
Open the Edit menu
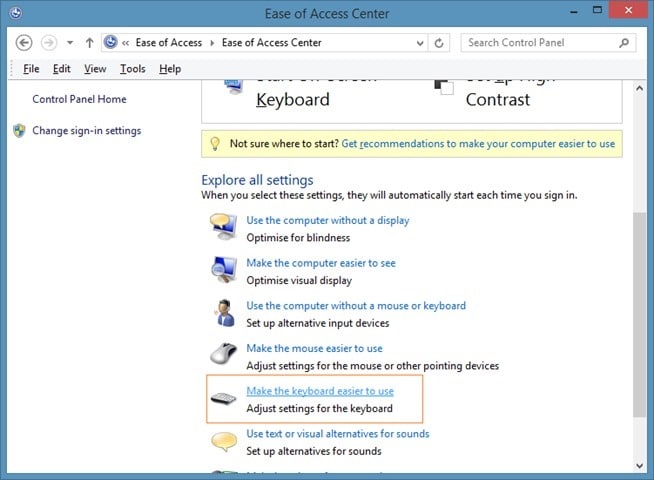62,69
